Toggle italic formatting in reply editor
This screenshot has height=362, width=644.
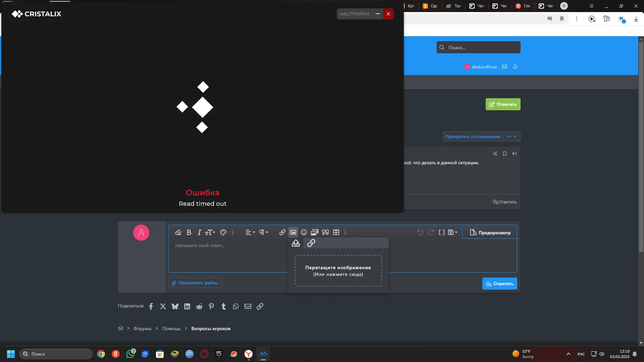point(199,232)
